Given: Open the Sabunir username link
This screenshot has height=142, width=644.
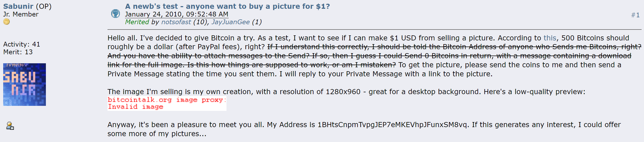Looking at the screenshot, I should [x=18, y=6].
